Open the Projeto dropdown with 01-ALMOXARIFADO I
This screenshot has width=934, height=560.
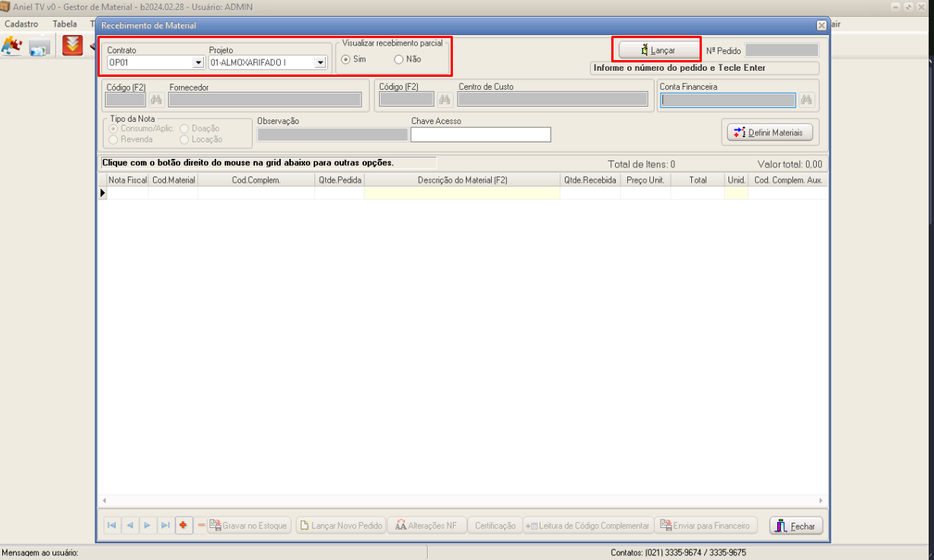pyautogui.click(x=320, y=62)
